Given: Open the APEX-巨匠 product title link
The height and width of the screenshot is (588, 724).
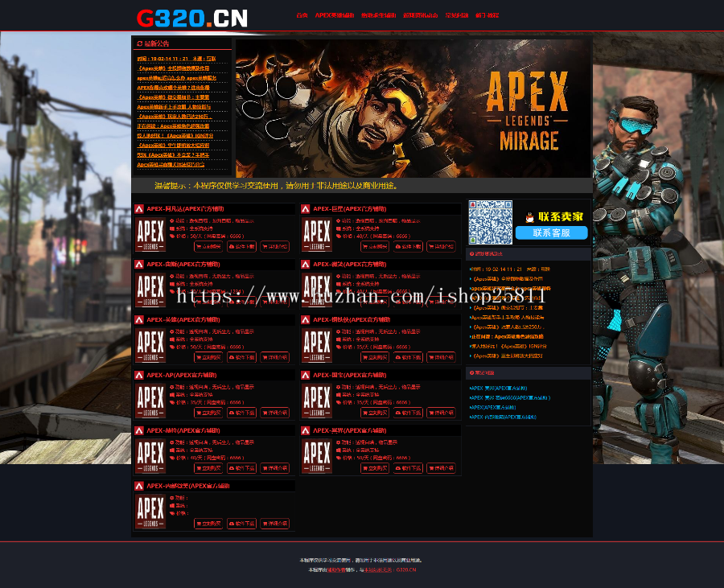Looking at the screenshot, I should 350,209.
